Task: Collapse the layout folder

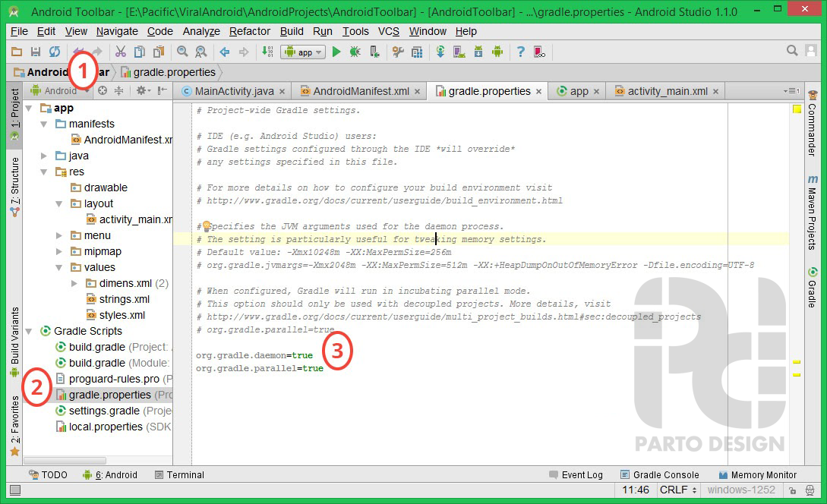Action: 59,203
